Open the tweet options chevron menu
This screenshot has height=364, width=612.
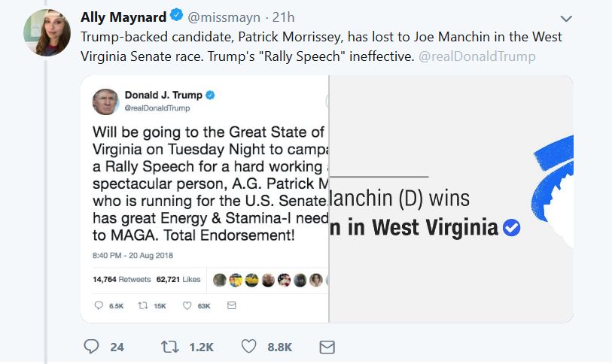coord(567,18)
